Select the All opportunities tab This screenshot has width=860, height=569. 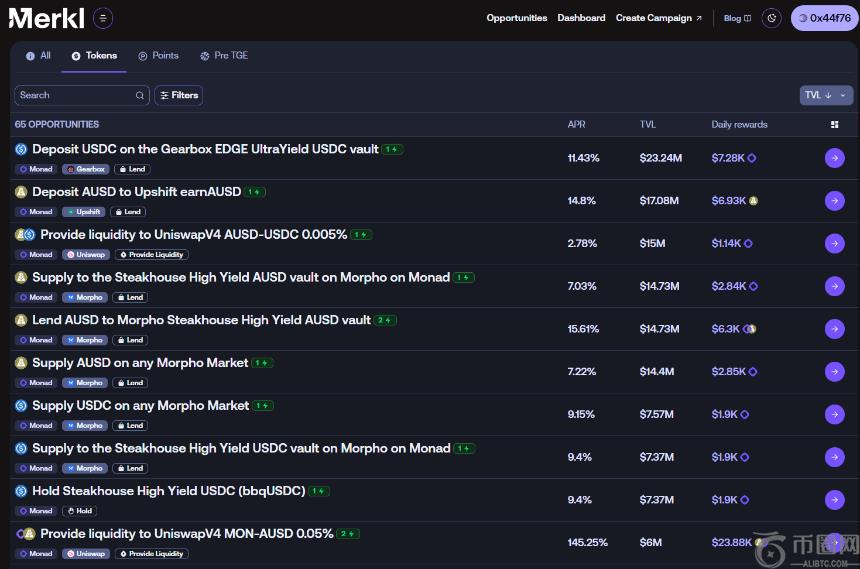point(38,56)
